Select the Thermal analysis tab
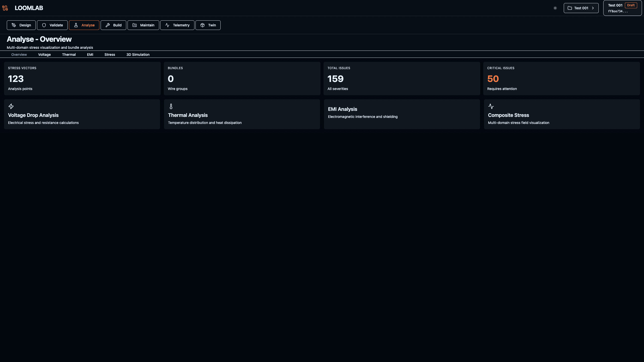This screenshot has width=644, height=362. [x=69, y=55]
